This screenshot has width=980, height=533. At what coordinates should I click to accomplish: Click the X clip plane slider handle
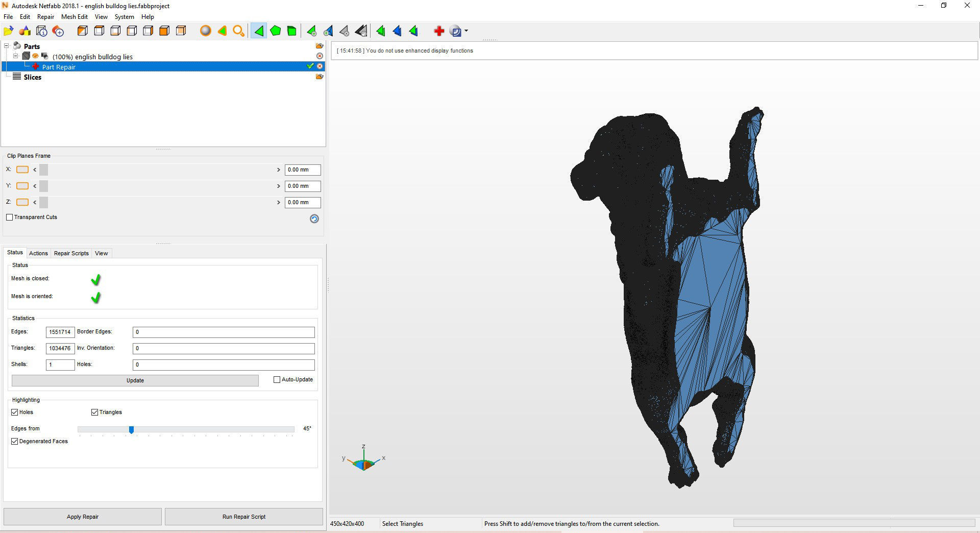click(43, 169)
